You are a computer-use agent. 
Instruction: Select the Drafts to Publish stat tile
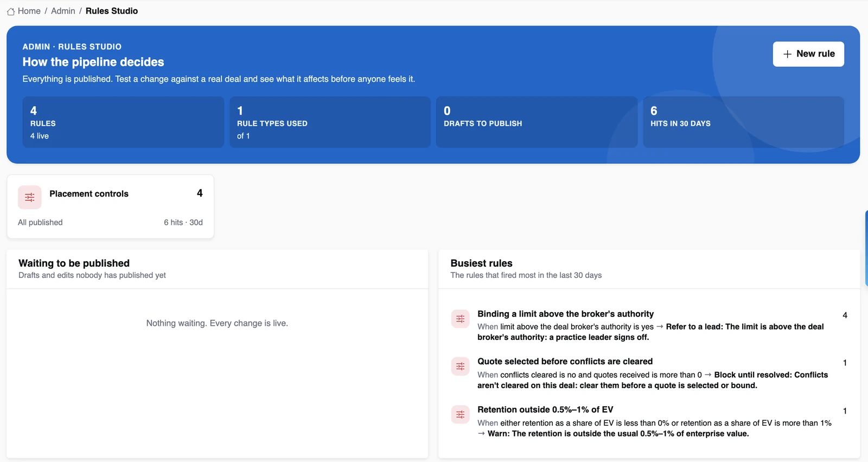coord(537,122)
